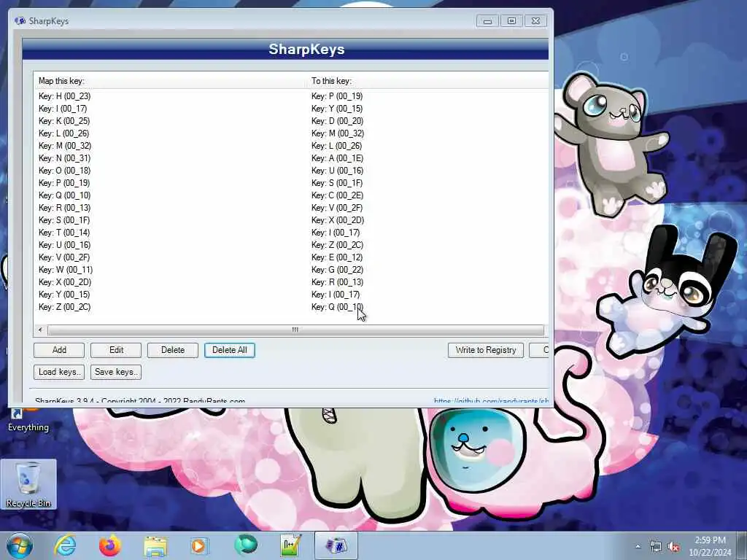
Task: Click the horizontal scrollbar thumb
Action: pyautogui.click(x=295, y=330)
